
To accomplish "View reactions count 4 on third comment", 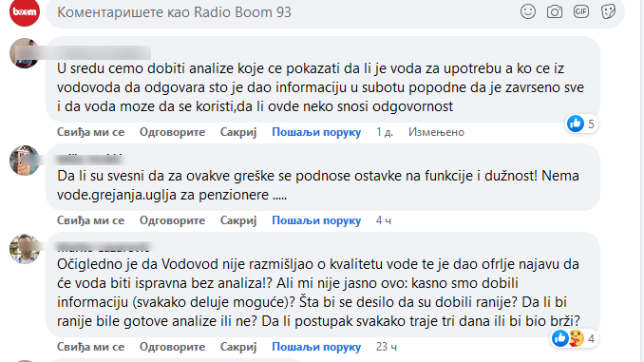I will [x=574, y=338].
